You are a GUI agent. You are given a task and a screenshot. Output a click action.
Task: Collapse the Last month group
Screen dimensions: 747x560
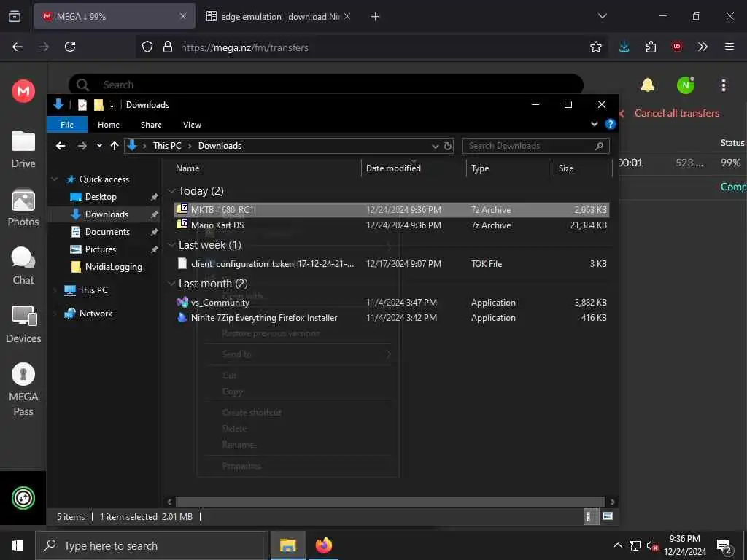pyautogui.click(x=171, y=284)
